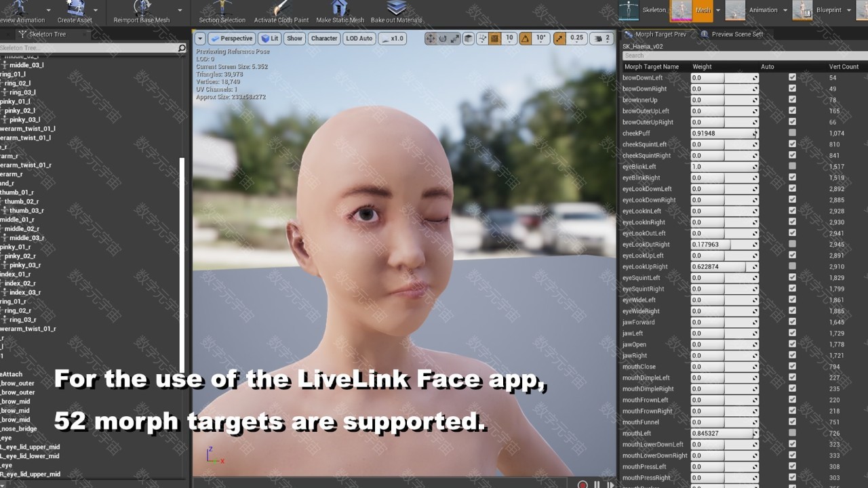The height and width of the screenshot is (488, 868).
Task: Open the Animation editor mode
Action: pos(752,10)
